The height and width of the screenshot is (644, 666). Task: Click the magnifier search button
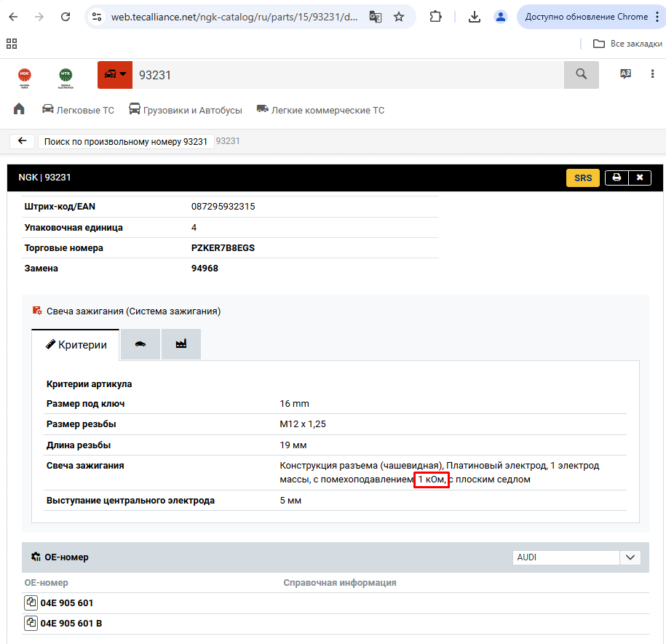pos(581,75)
